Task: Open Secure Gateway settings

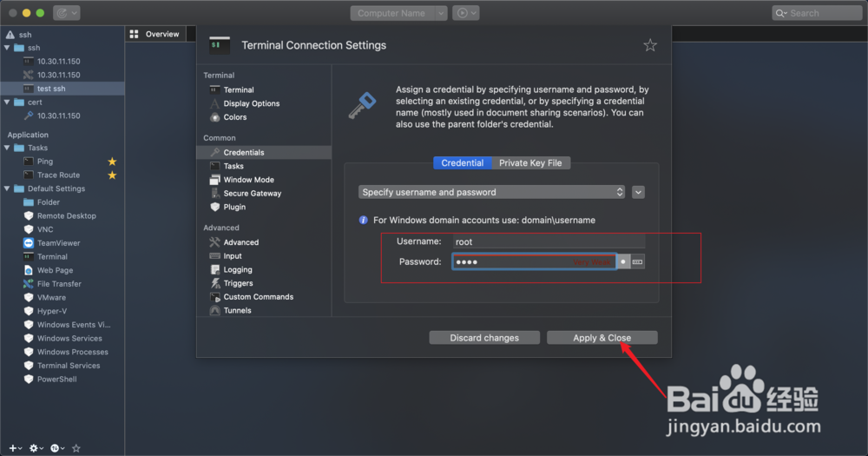Action: 252,194
